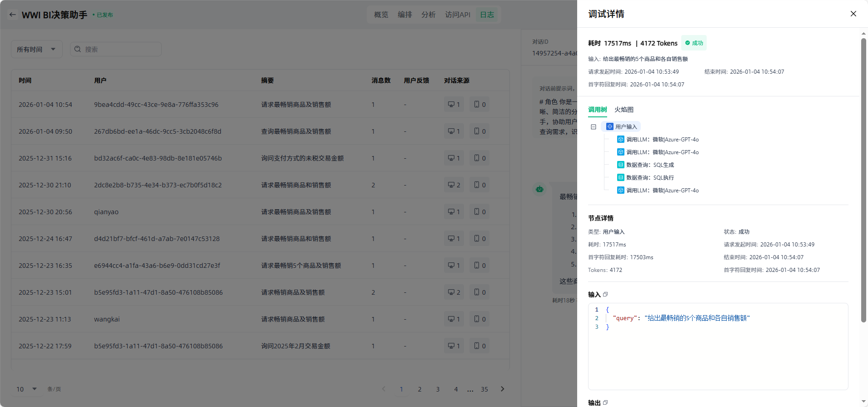The width and height of the screenshot is (868, 407).
Task: Open the 10 条/页 page size dropdown
Action: (x=27, y=389)
